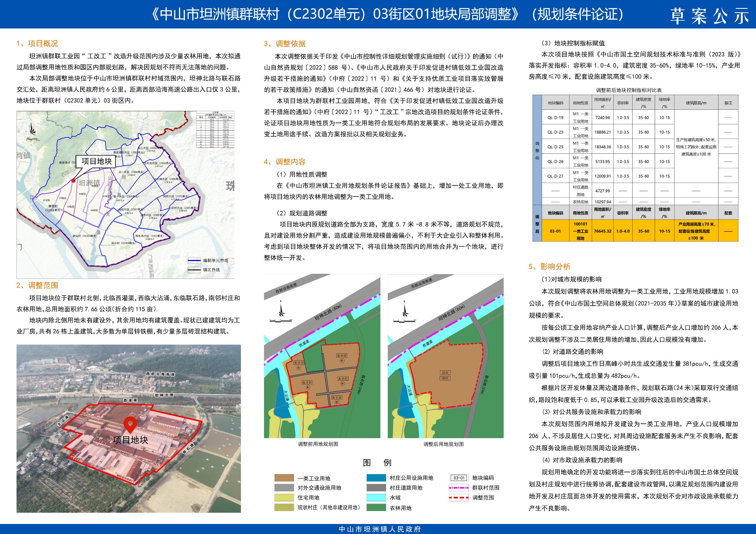
Task: Select the brown 一类工业用地 legend swatch
Action: (284, 478)
